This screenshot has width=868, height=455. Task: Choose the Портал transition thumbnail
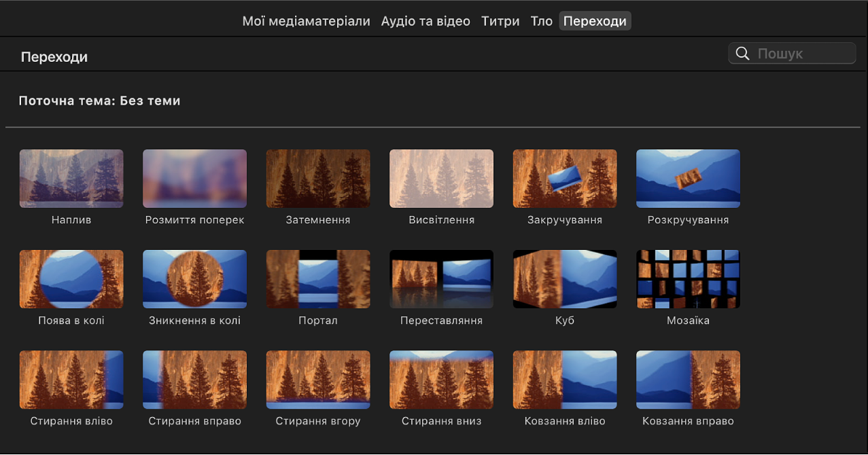coord(318,279)
